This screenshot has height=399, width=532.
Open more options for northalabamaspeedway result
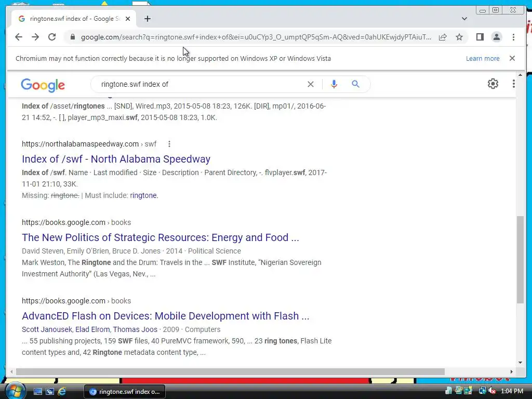click(x=169, y=144)
